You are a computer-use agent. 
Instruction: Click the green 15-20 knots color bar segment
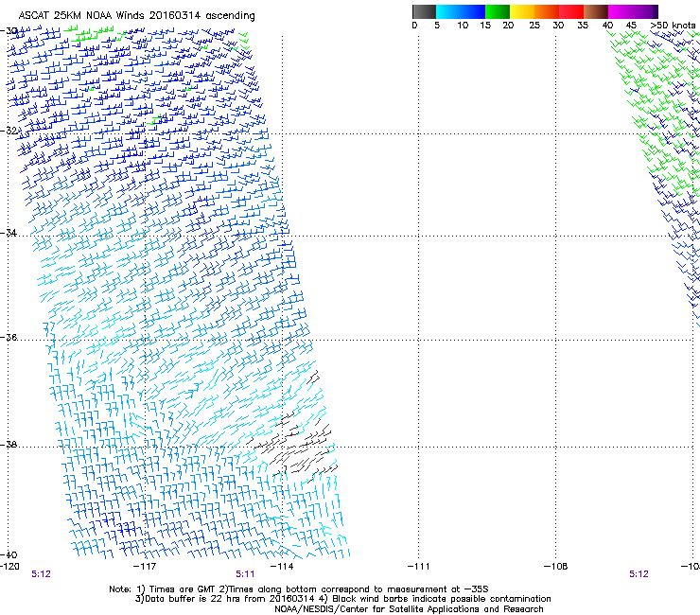pos(498,11)
